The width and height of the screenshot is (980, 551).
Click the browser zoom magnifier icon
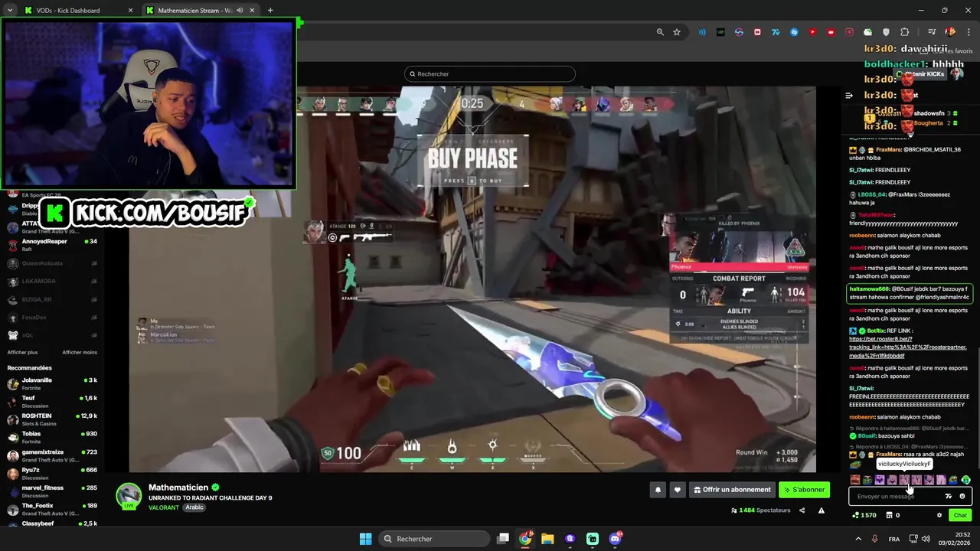tap(660, 32)
